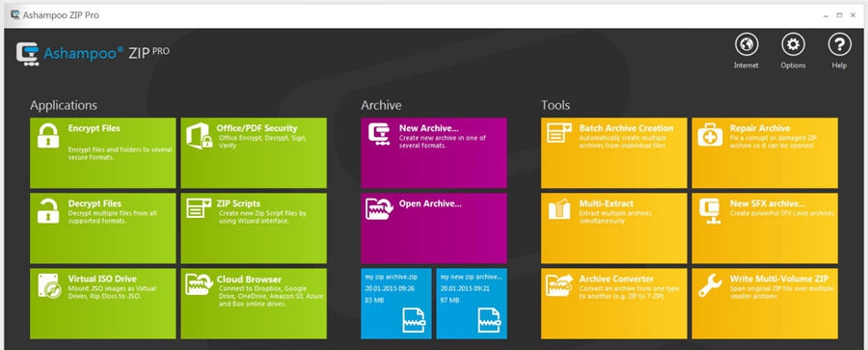Screen dimensions: 868x350
Task: Click the Multi-Extract icon
Action: [x=559, y=209]
